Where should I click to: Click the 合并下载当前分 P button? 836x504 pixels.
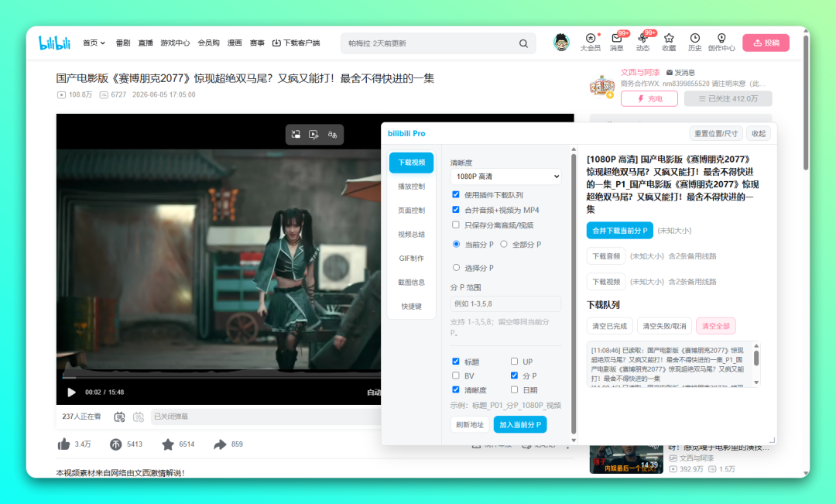coord(619,231)
